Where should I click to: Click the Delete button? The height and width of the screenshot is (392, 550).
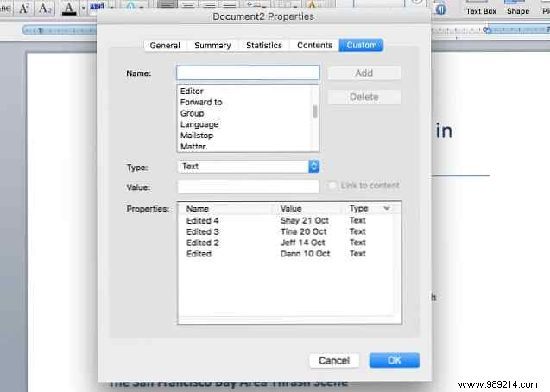click(x=364, y=97)
